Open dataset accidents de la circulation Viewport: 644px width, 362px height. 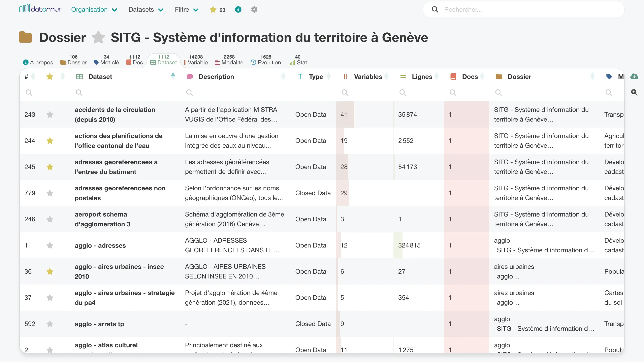click(x=115, y=114)
